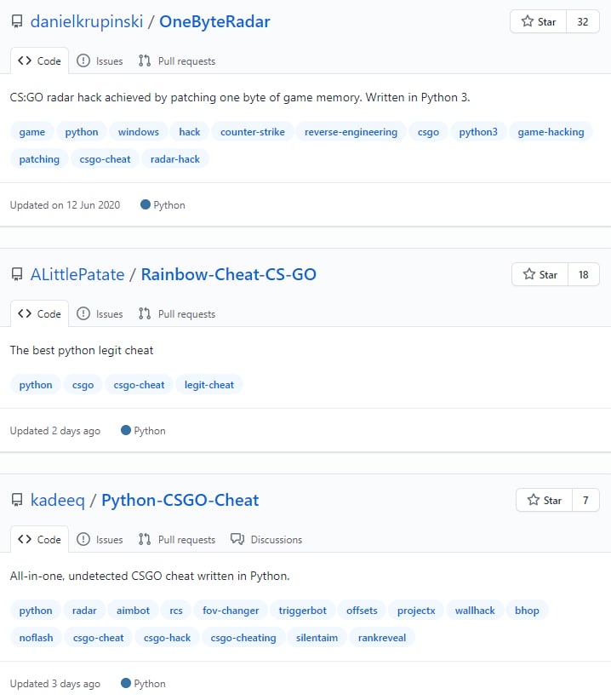Open the Python-CSGO-Cheat repository link
Screen dimensions: 611x700
(x=180, y=500)
